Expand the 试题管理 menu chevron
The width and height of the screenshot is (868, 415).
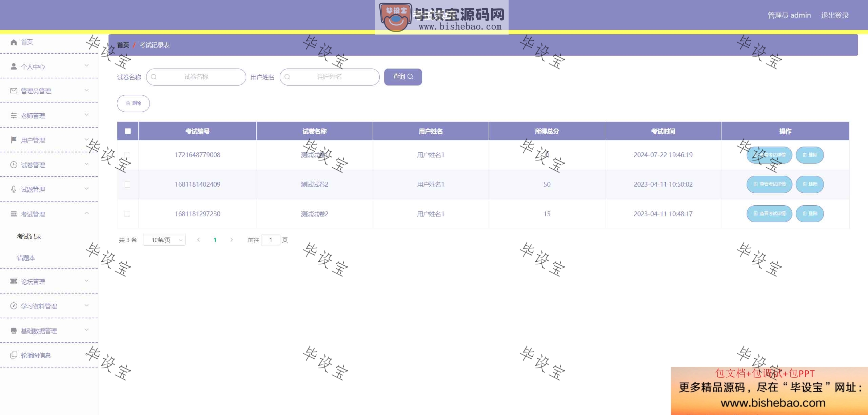point(87,189)
